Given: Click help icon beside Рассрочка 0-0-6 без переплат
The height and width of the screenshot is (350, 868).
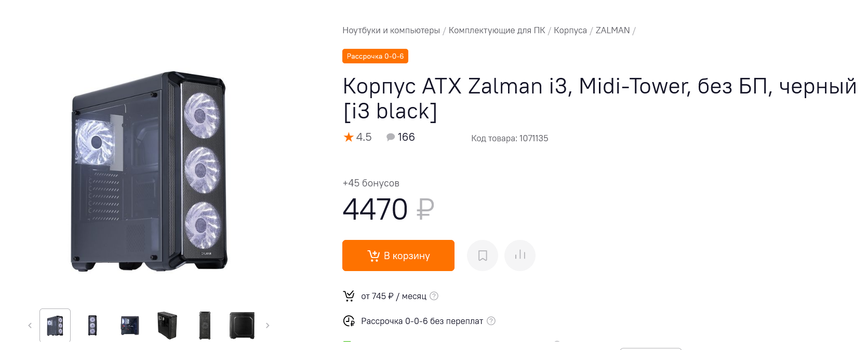Looking at the screenshot, I should click(491, 321).
